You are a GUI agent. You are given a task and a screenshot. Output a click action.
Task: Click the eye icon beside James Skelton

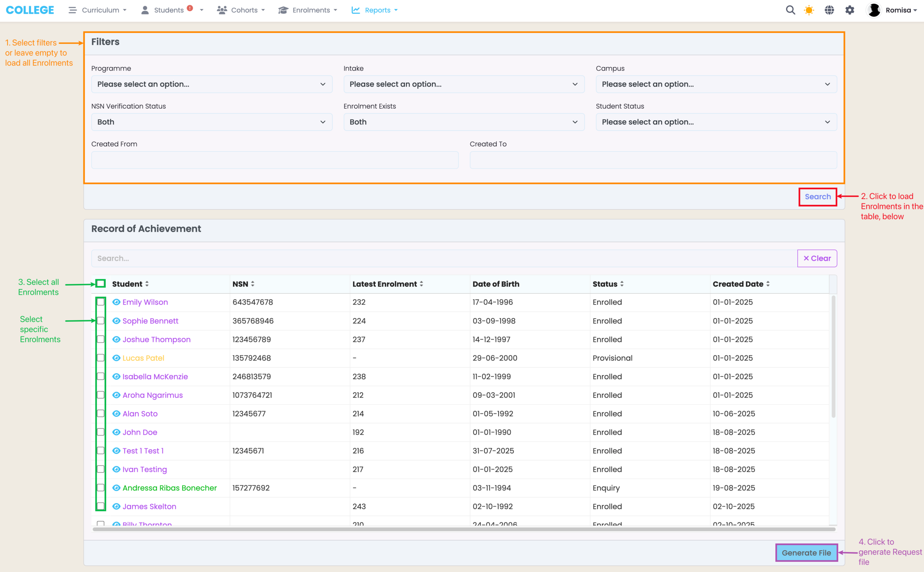[x=117, y=506]
